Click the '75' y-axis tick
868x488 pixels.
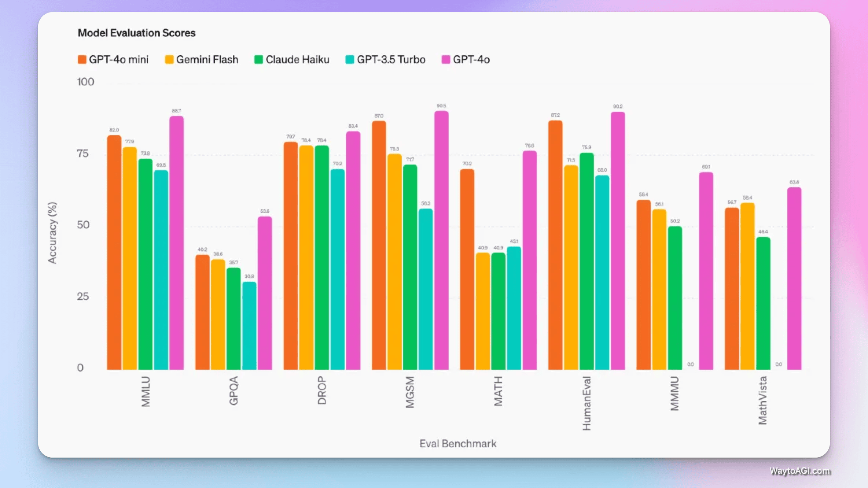(x=83, y=154)
